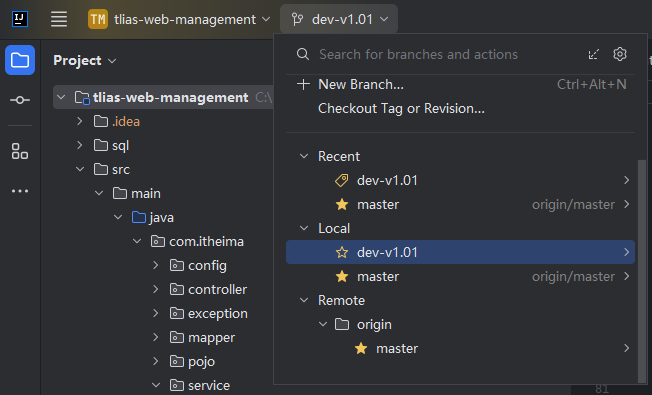Click the IntelliJ IDEA logo icon
The width and height of the screenshot is (652, 395).
[20, 19]
